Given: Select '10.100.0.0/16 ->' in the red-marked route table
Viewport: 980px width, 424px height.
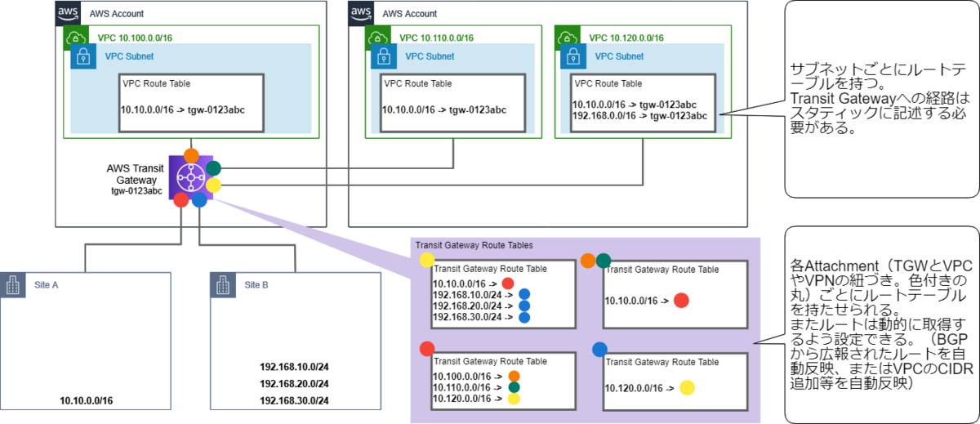Looking at the screenshot, I should [469, 377].
